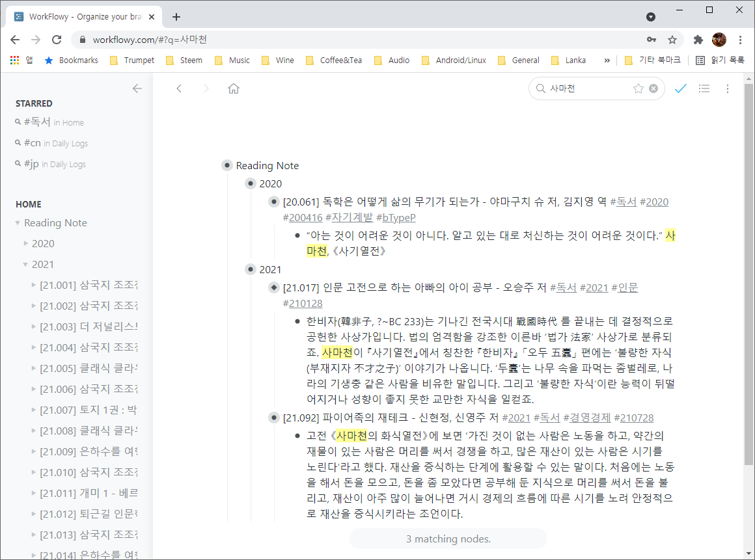Zoom into the [20.061] note bullet
Screen dimensions: 755x560
point(274,202)
